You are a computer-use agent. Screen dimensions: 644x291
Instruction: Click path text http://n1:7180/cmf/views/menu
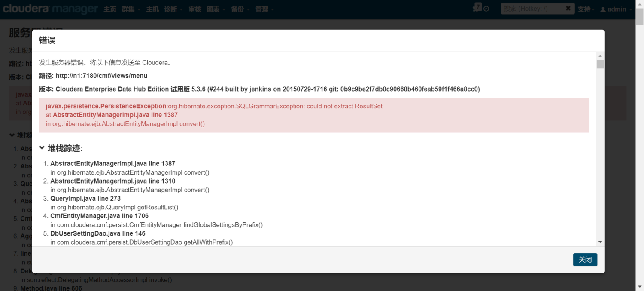click(x=101, y=76)
